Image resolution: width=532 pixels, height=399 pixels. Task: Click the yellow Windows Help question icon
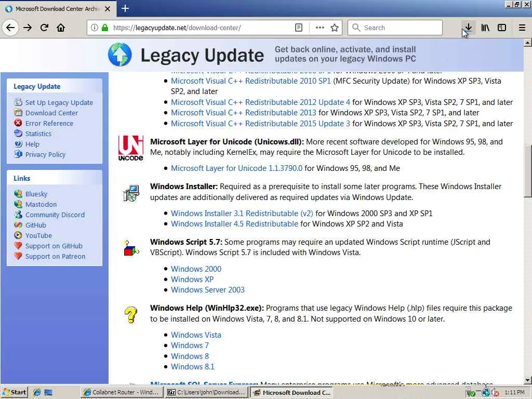coord(130,314)
